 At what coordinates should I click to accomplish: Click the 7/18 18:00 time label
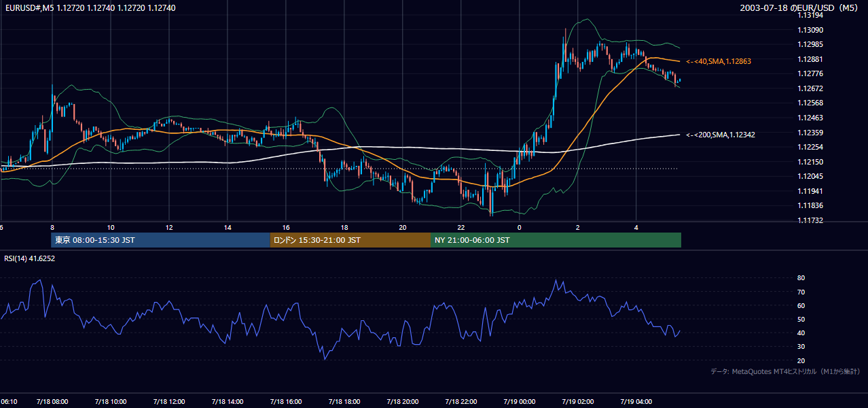coord(344,402)
